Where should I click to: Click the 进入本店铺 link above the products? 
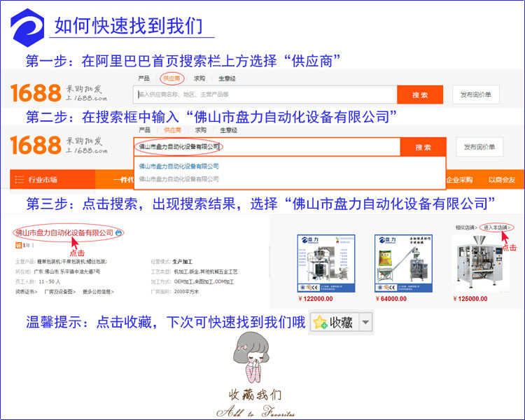[x=498, y=227]
